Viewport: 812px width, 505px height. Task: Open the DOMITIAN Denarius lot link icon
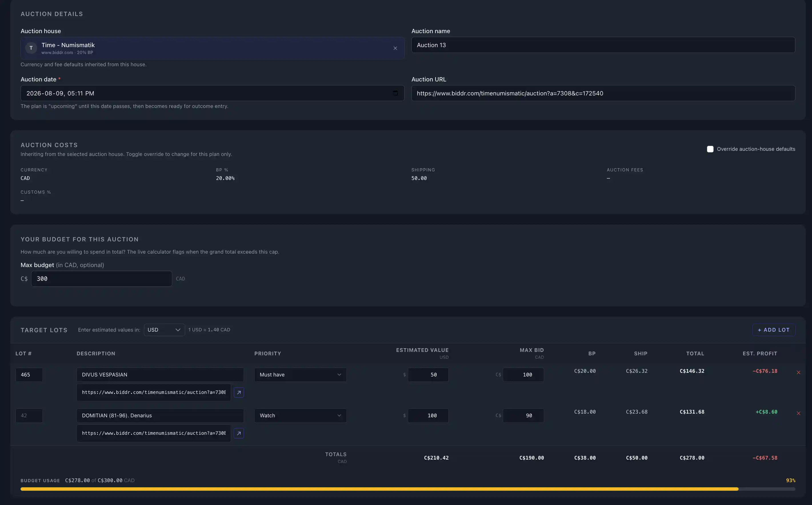click(x=239, y=433)
